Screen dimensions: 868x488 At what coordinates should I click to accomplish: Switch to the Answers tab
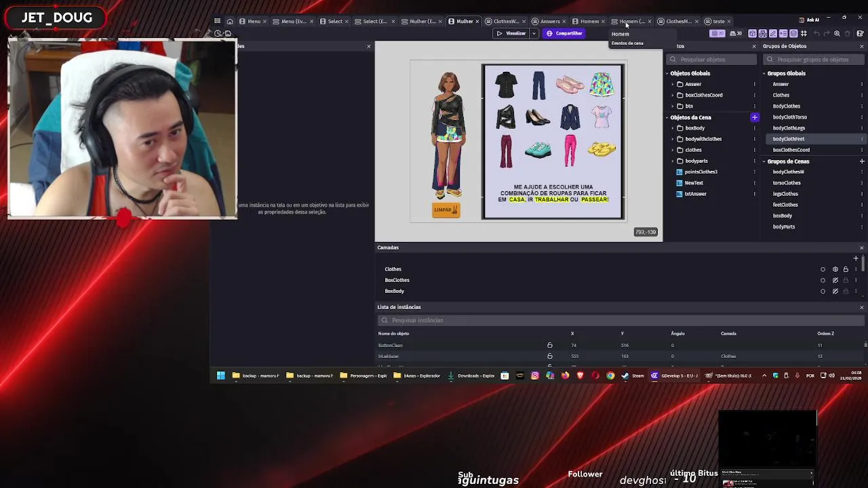tap(549, 21)
